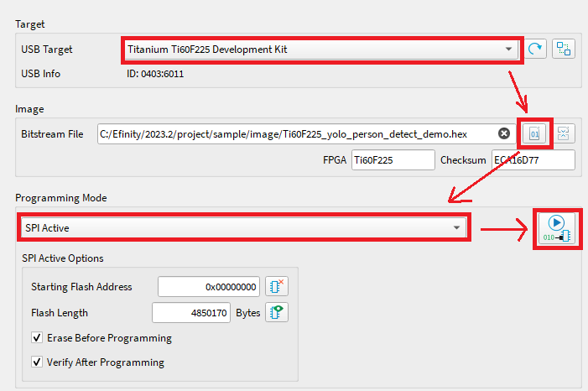The image size is (588, 391).
Task: Click the Bitstream File label
Action: 52,134
